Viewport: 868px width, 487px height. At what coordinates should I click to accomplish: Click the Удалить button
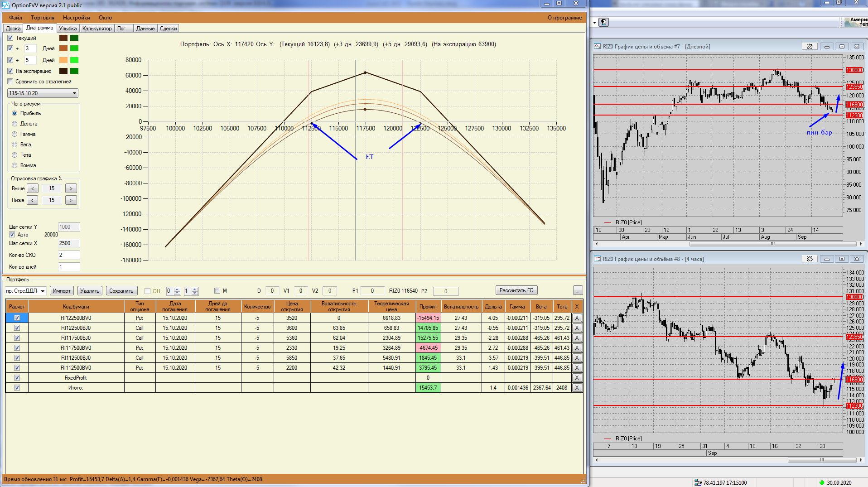tap(90, 291)
